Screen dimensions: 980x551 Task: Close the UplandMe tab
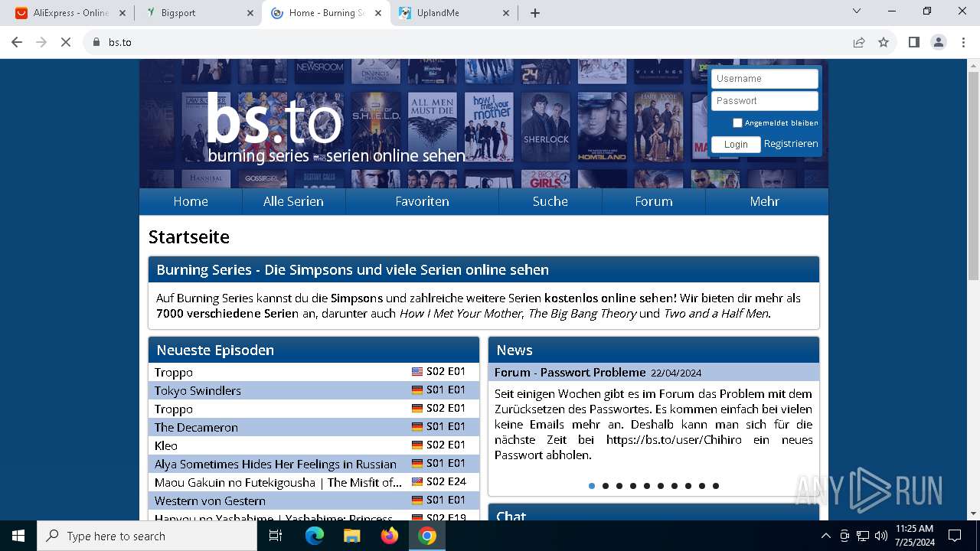(505, 12)
